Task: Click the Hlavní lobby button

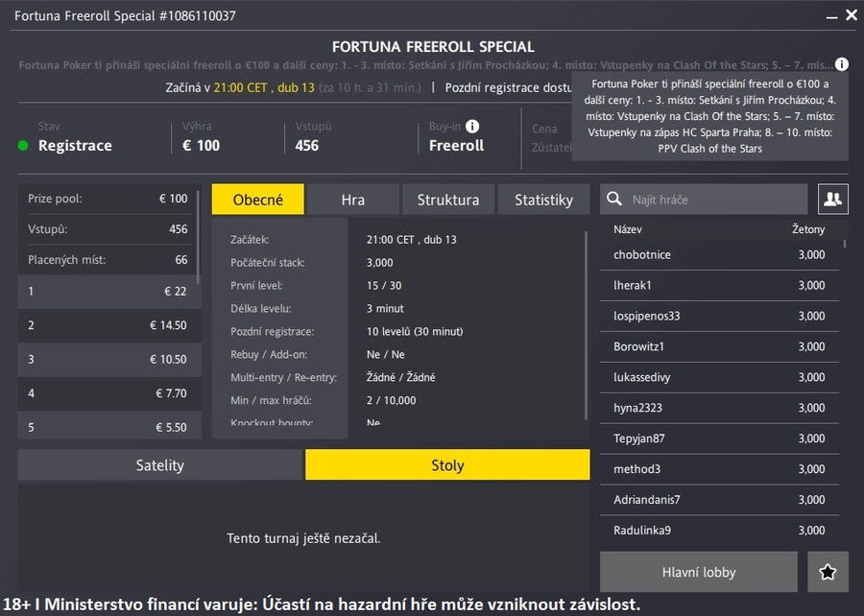Action: pyautogui.click(x=699, y=572)
